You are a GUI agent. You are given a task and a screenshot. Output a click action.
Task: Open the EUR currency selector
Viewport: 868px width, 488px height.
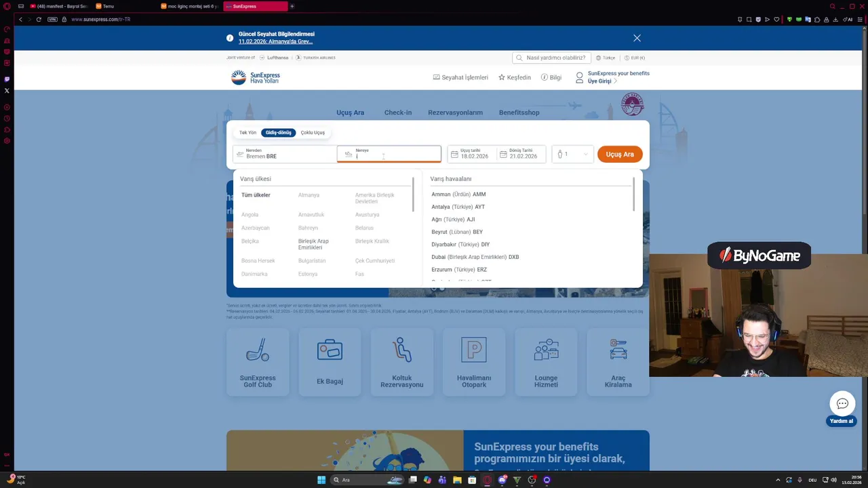point(634,58)
